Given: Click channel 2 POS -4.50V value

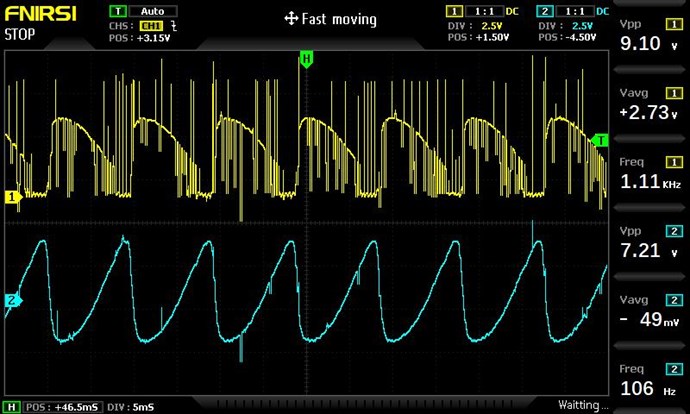Looking at the screenshot, I should click(581, 37).
